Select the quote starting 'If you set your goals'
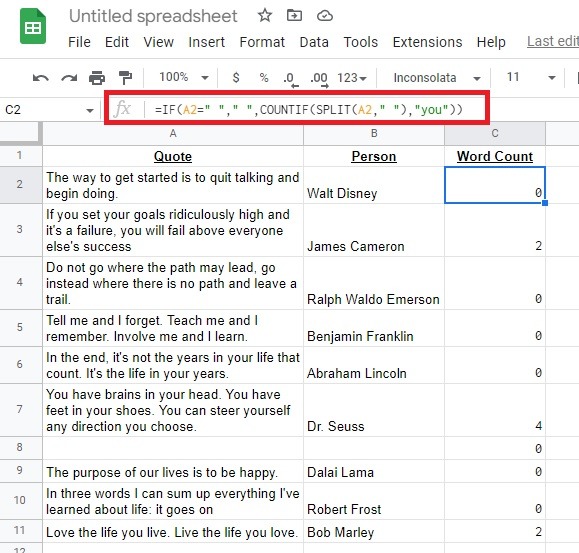Image resolution: width=579 pixels, height=553 pixels. coord(173,230)
